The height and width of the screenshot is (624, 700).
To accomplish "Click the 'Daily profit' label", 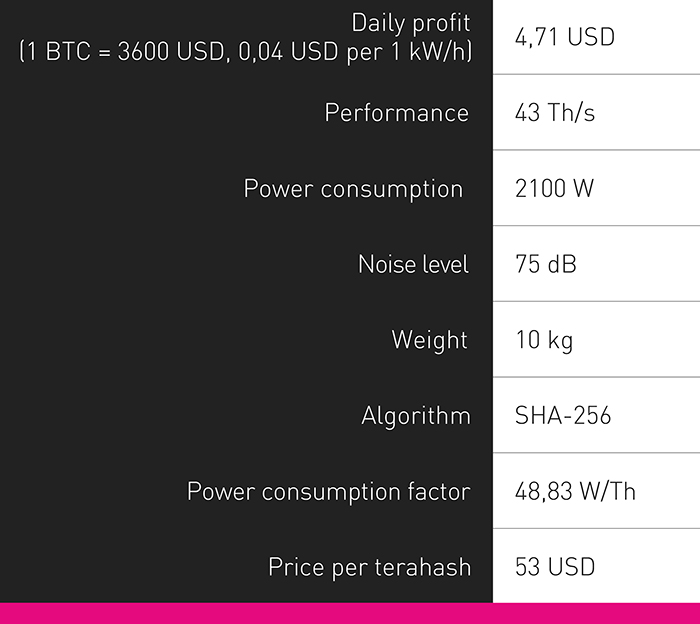I will point(410,23).
